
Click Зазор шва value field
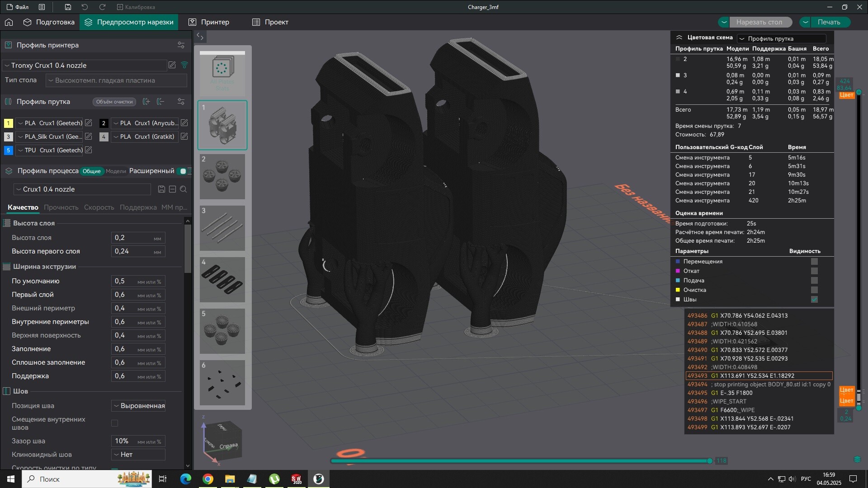138,441
